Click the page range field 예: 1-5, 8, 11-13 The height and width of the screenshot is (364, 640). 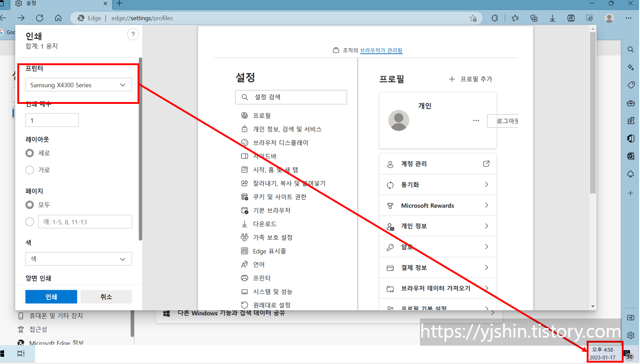pyautogui.click(x=85, y=222)
